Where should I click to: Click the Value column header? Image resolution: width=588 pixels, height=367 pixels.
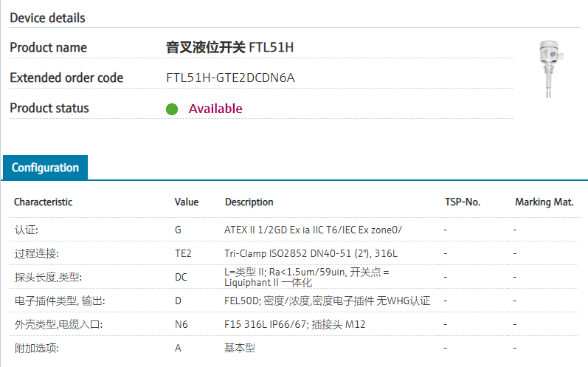187,202
